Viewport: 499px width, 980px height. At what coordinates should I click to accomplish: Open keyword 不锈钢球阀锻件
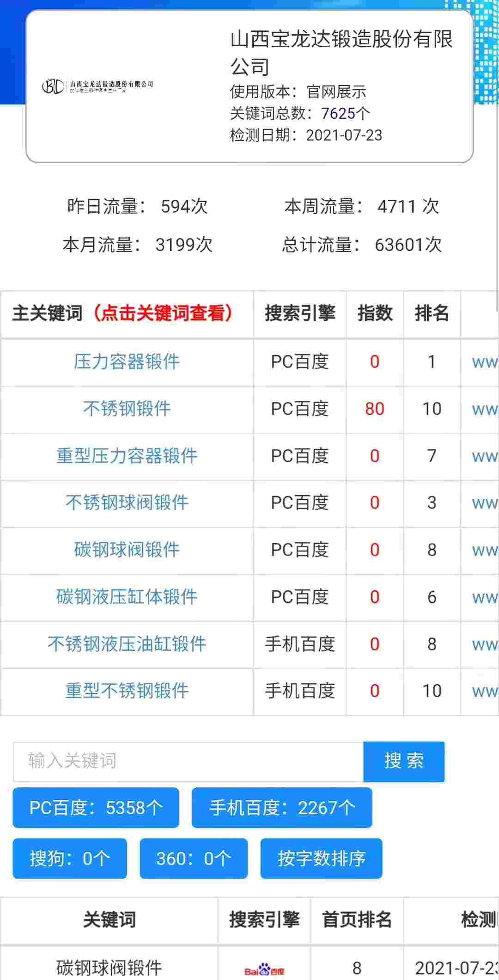pyautogui.click(x=127, y=503)
